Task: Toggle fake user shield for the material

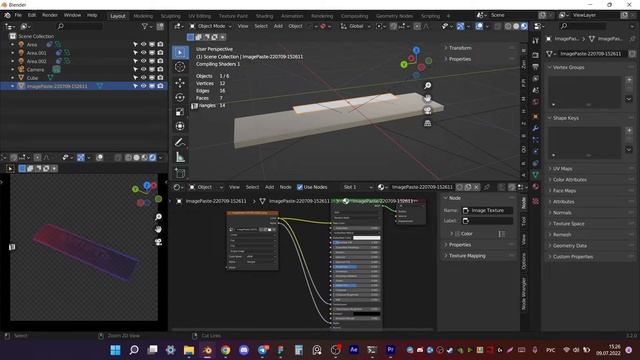Action: (x=460, y=187)
